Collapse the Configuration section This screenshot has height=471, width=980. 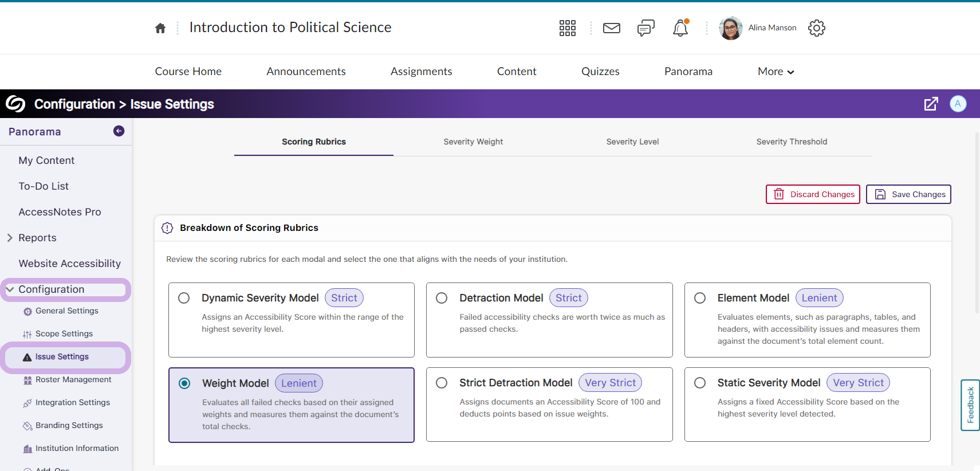10,289
